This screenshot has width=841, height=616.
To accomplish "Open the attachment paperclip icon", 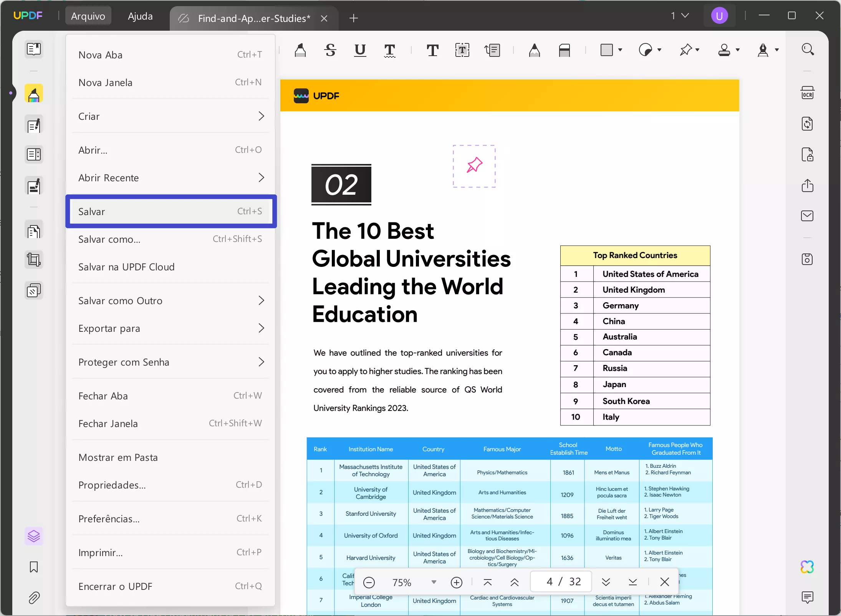I will [34, 598].
